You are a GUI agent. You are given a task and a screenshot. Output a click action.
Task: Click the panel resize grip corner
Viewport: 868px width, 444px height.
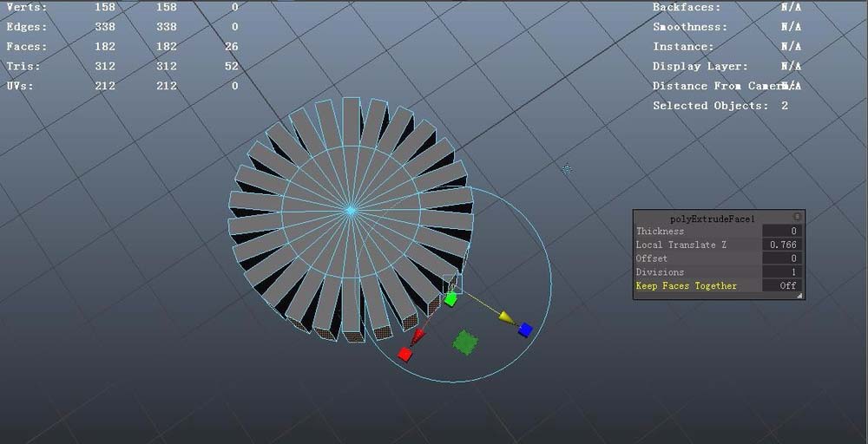(x=799, y=296)
